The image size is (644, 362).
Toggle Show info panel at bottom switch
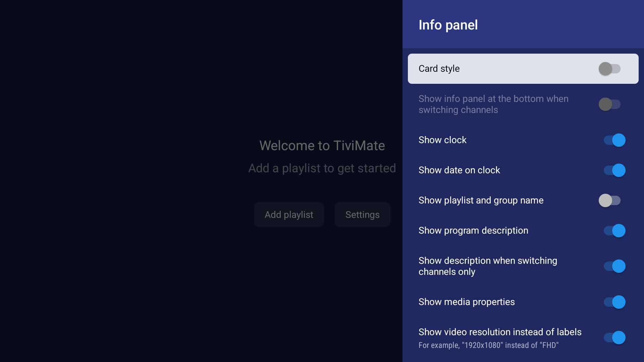coord(609,104)
